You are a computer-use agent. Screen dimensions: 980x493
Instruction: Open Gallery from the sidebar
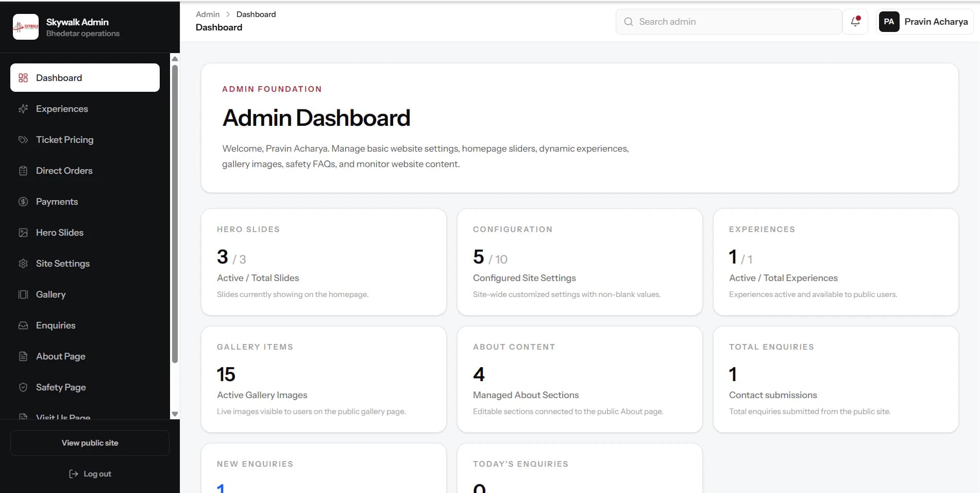[x=85, y=294]
